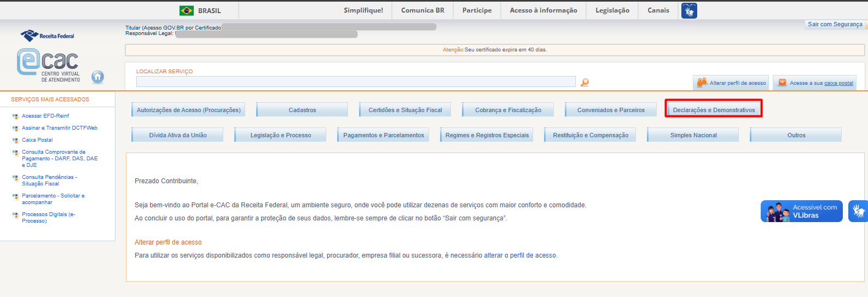Click the certificate expiry warning text
Viewport: 868px width, 297px height.
coord(495,50)
